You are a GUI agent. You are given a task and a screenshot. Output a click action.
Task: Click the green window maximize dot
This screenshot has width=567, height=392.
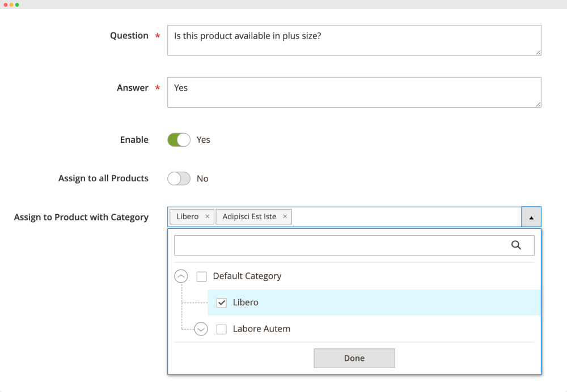click(x=17, y=5)
